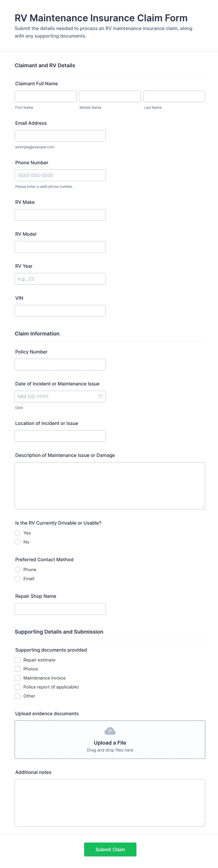This screenshot has height=868, width=218.
Task: Click the Email Address field
Action: click(x=60, y=136)
